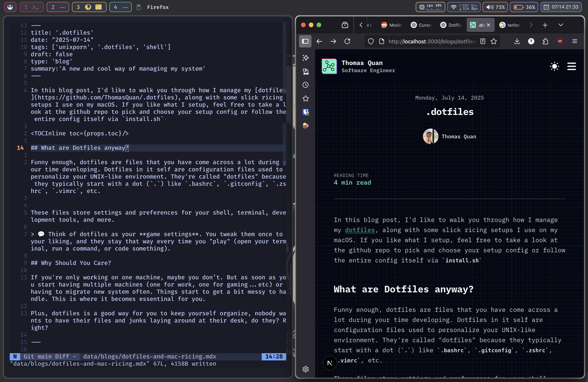The height and width of the screenshot is (382, 588).
Task: Click the round logo icon at top-left bar
Action: [10, 7]
